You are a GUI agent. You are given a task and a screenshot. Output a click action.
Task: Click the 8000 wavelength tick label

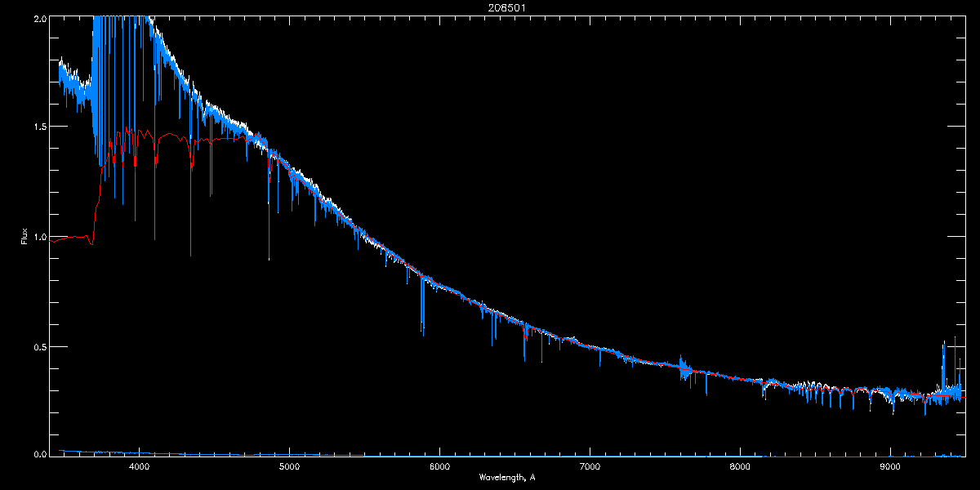coord(740,467)
